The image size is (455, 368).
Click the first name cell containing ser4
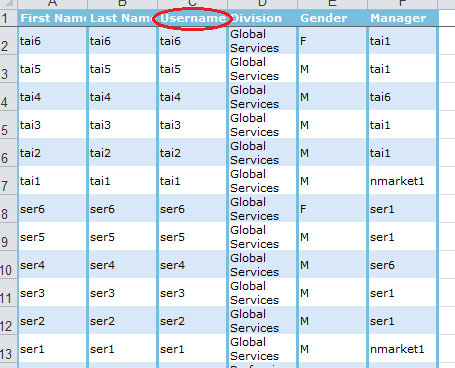(x=52, y=264)
